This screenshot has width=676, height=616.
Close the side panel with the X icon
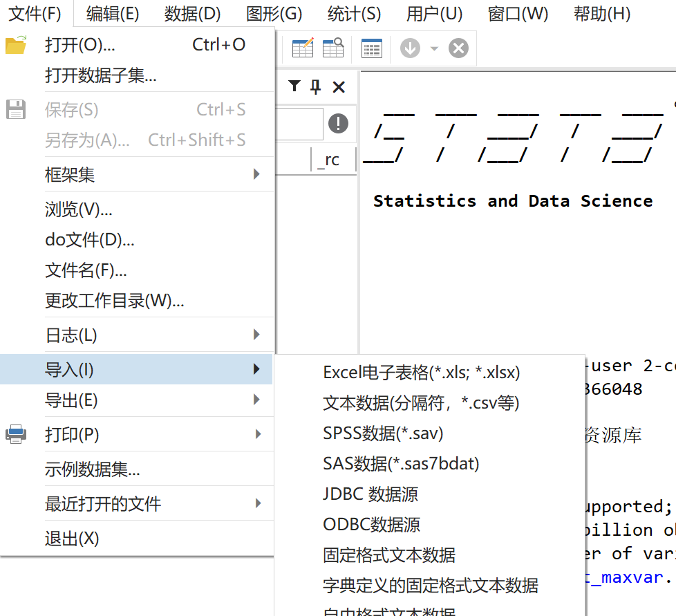(x=339, y=87)
